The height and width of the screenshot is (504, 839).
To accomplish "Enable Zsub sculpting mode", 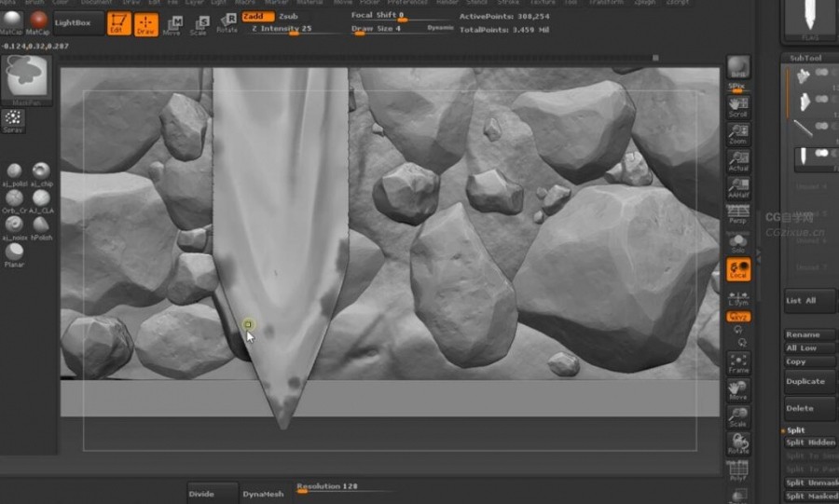I will pyautogui.click(x=289, y=17).
